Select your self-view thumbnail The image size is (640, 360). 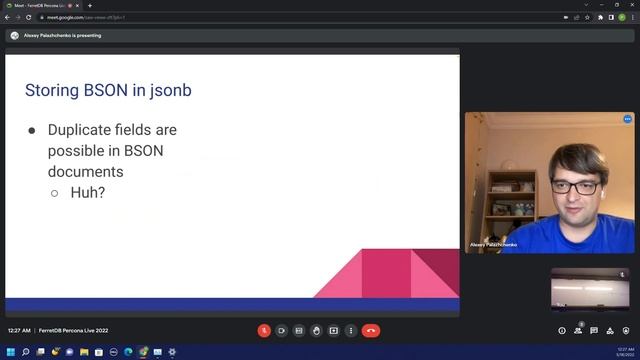pos(590,289)
